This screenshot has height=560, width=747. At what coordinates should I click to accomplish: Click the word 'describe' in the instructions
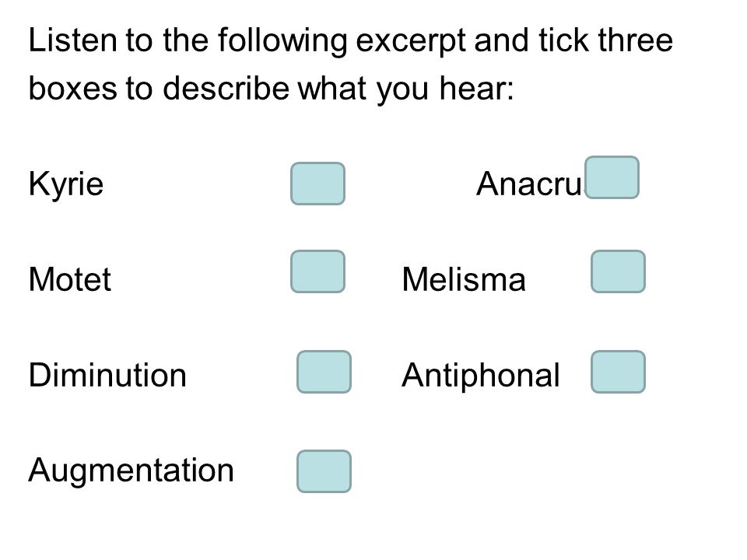click(226, 89)
